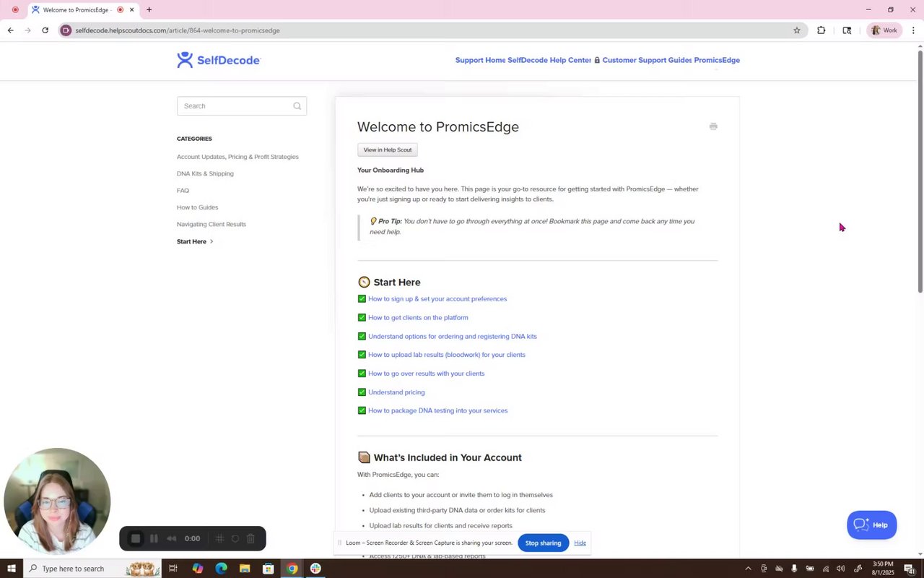Open the Work profile menu in Chrome
Viewport: 924px width, 578px height.
coord(884,30)
